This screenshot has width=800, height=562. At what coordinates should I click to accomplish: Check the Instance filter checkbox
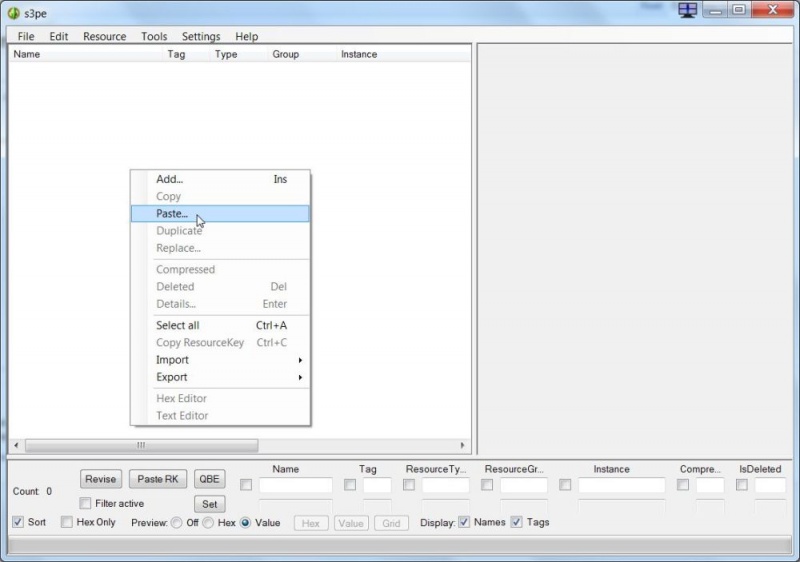click(565, 484)
